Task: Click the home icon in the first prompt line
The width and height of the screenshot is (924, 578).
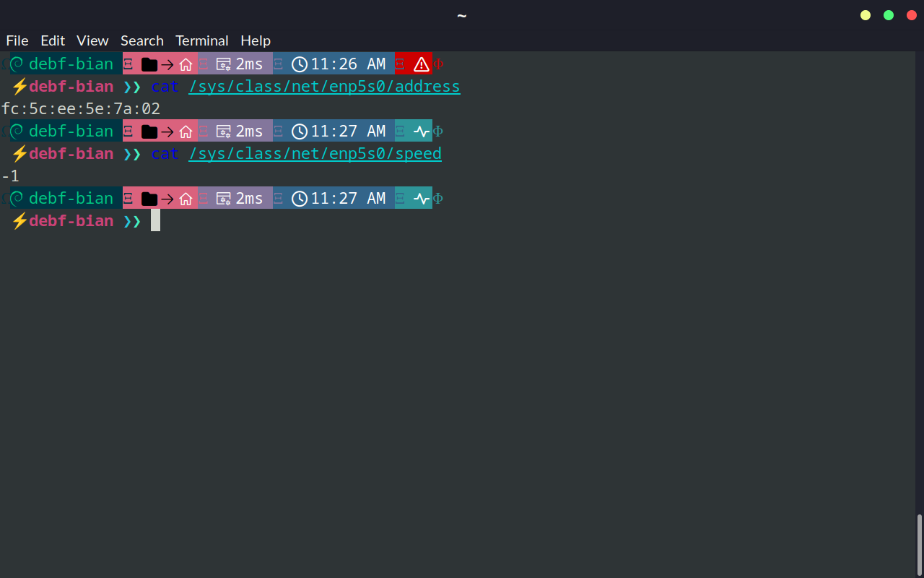Action: (186, 64)
